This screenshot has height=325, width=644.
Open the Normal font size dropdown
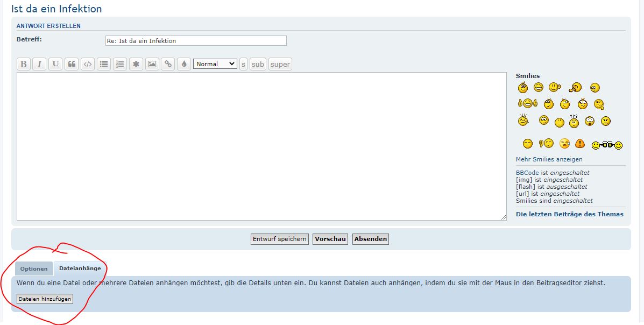coord(215,64)
